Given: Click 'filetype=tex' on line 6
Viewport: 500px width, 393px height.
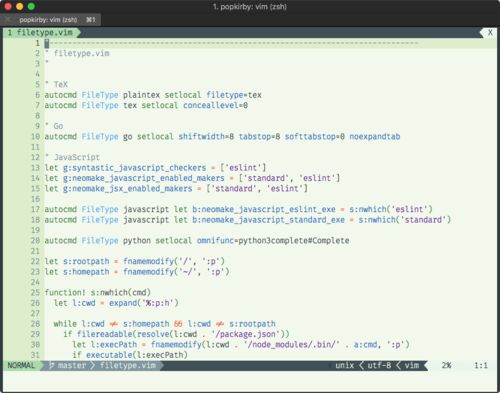Looking at the screenshot, I should click(234, 95).
